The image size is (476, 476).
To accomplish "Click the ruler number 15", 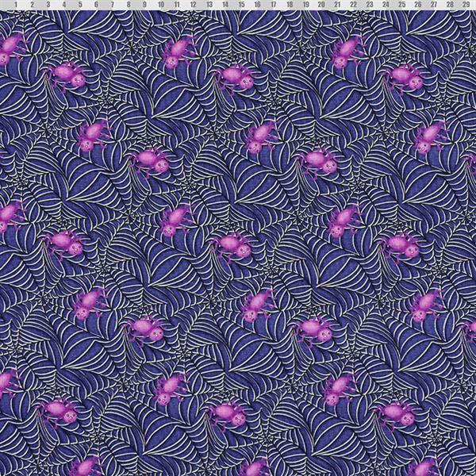I will click(241, 5).
